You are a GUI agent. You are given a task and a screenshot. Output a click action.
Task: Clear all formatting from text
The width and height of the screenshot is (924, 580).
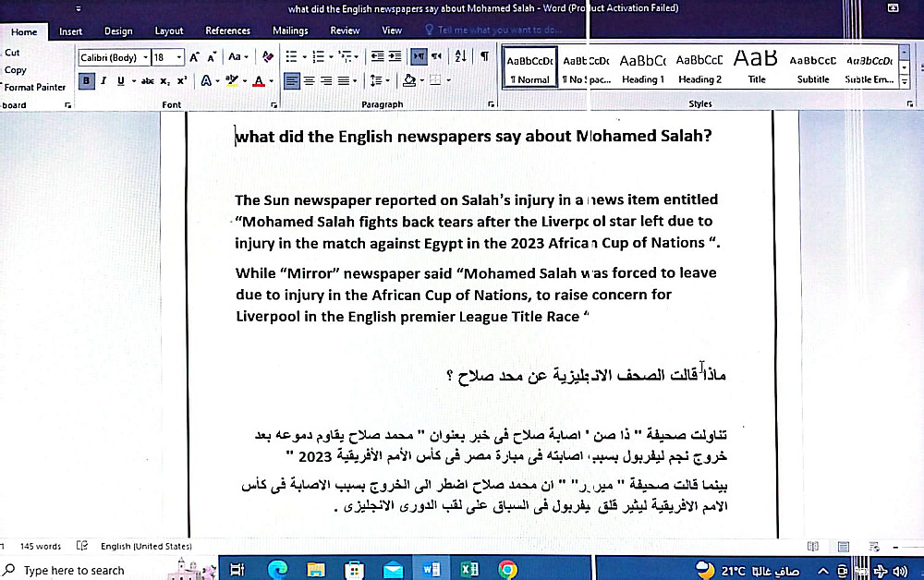coord(268,57)
